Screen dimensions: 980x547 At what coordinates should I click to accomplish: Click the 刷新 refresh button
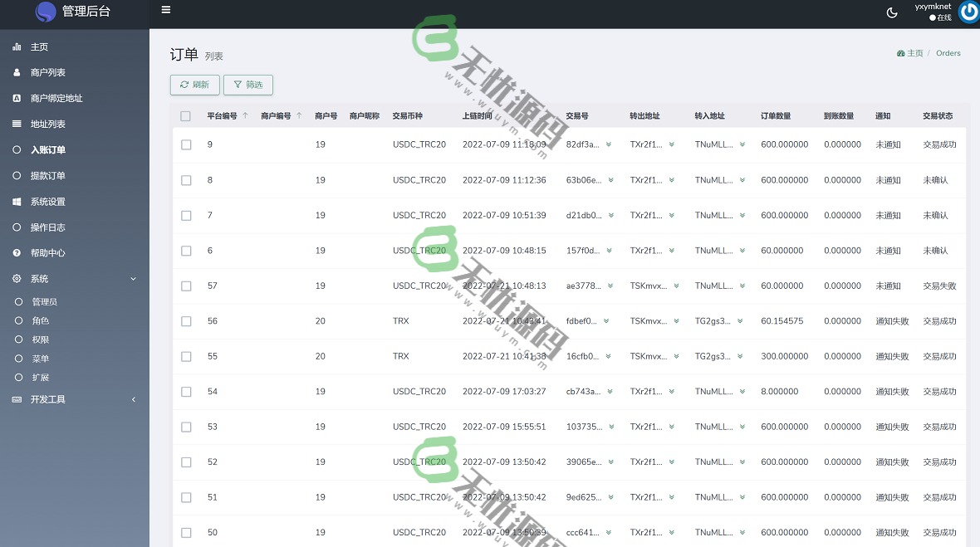(x=194, y=85)
